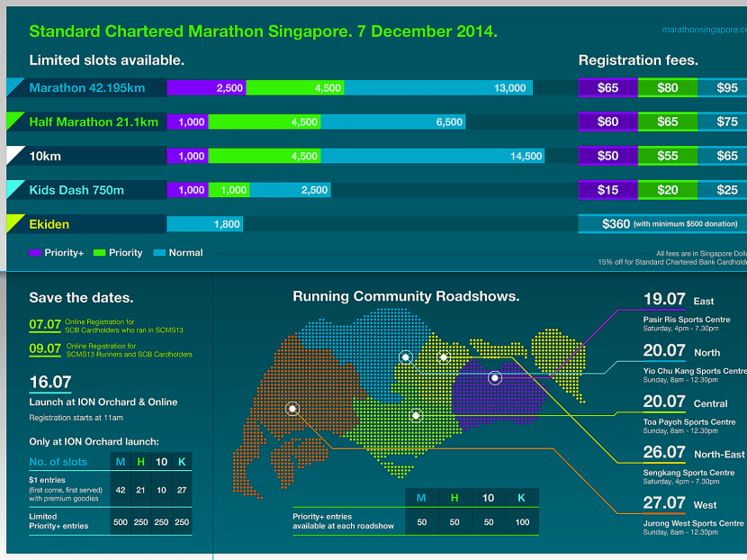
Task: Click the North marker on the blue map region
Action: click(406, 357)
